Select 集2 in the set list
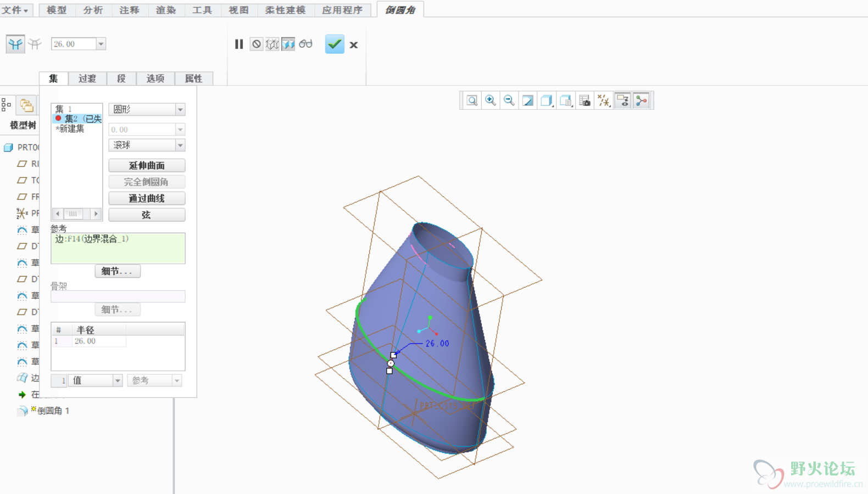This screenshot has height=494, width=868. pyautogui.click(x=77, y=119)
